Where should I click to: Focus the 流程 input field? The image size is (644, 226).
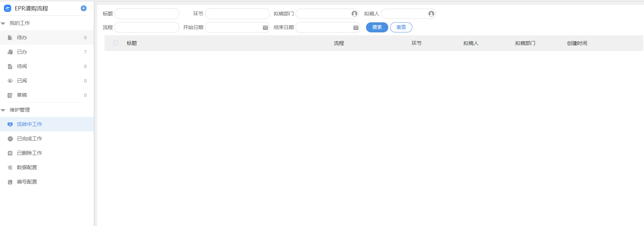147,27
